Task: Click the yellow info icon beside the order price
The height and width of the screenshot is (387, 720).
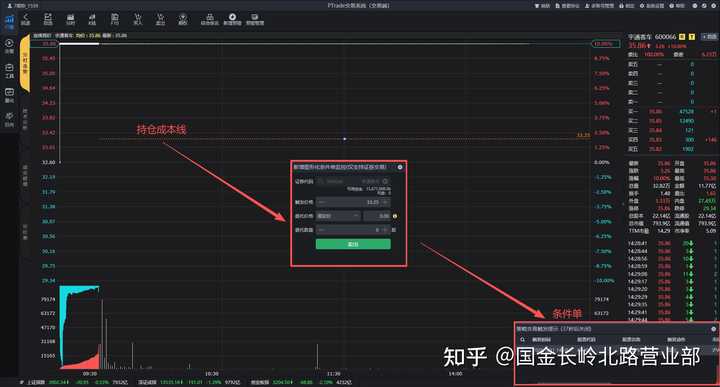Action: coord(395,216)
